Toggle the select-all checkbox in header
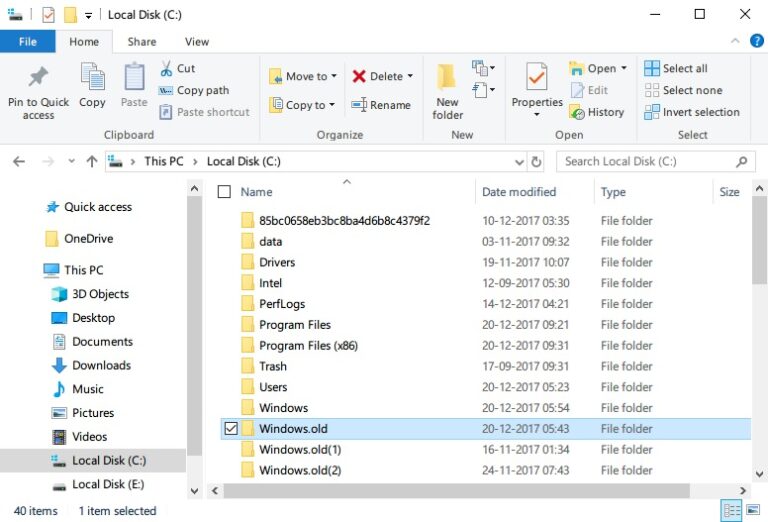768x522 pixels. click(224, 192)
